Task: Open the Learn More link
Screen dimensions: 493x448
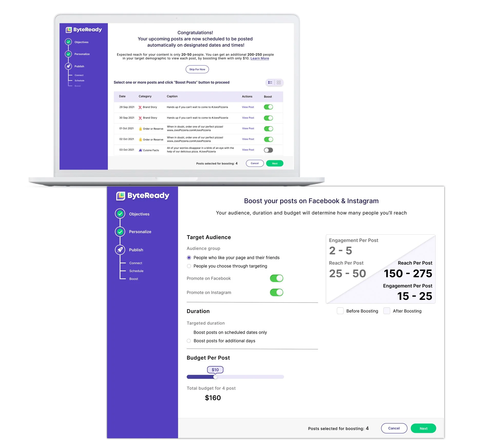Action: (260, 58)
